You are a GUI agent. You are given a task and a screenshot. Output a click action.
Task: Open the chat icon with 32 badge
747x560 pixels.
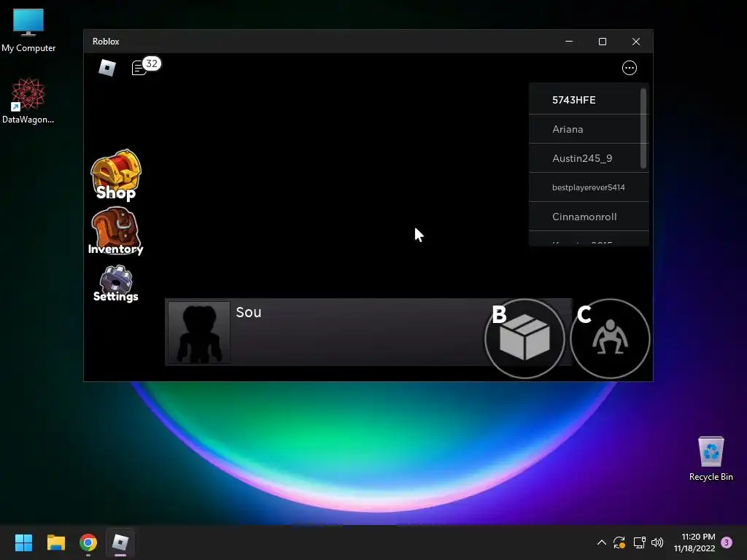(x=145, y=66)
